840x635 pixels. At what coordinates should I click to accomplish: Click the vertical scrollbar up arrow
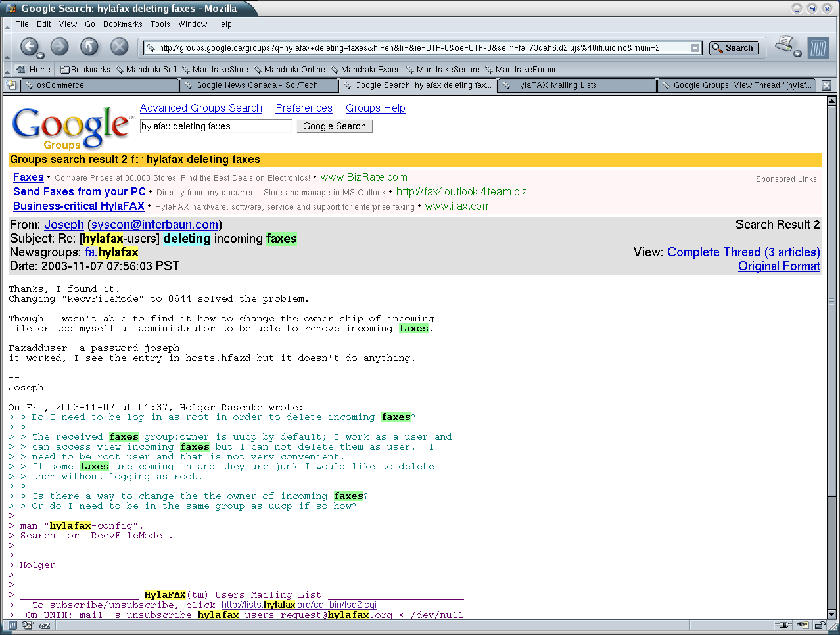[831, 101]
